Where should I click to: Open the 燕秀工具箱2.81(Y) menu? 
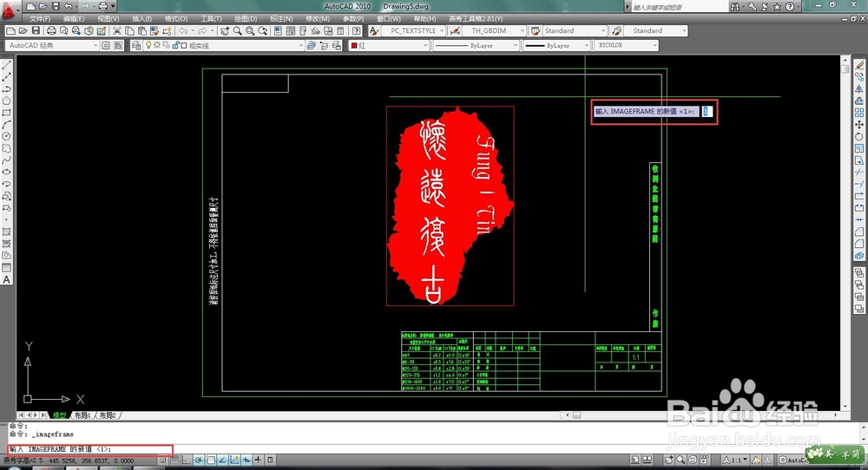(x=476, y=19)
